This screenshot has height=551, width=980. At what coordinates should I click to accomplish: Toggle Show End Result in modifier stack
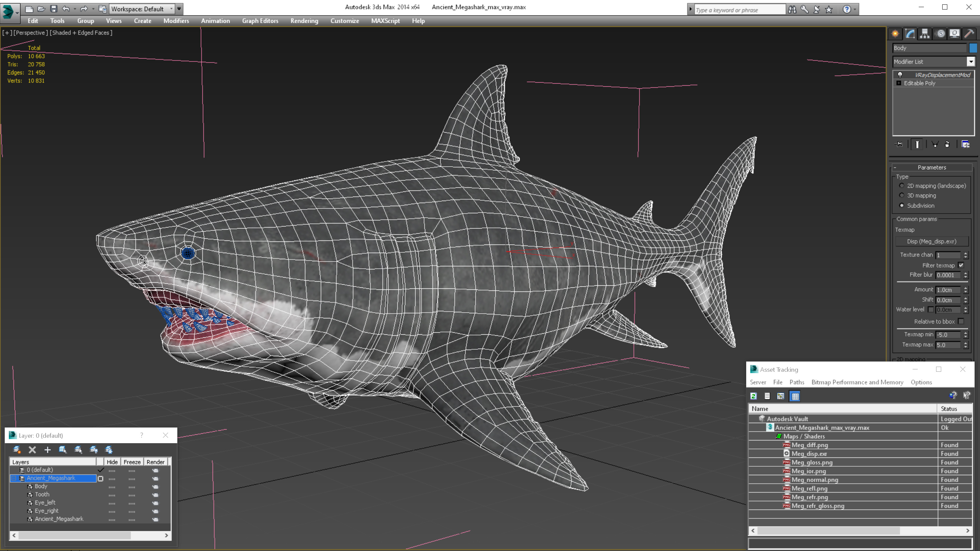point(917,145)
